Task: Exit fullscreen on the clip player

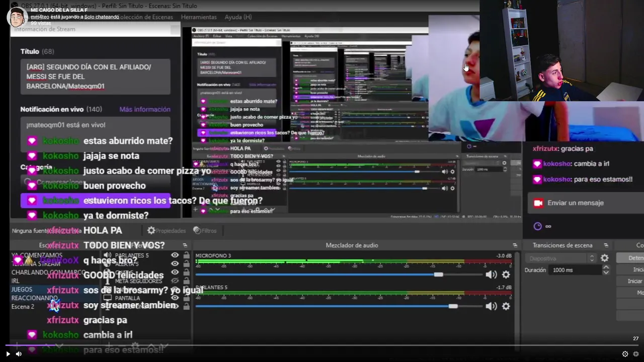Action: [x=636, y=354]
